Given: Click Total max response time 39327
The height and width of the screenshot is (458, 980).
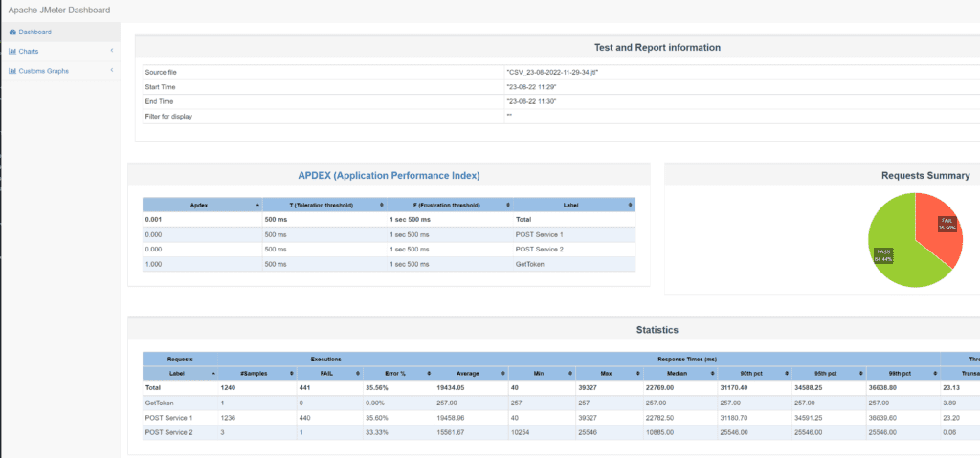Looking at the screenshot, I should coord(587,387).
